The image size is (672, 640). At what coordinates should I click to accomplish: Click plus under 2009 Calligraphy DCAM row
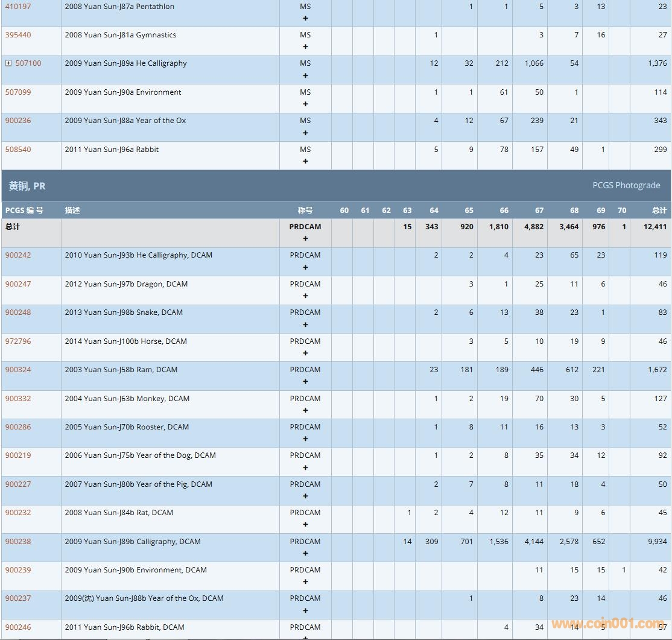[305, 554]
